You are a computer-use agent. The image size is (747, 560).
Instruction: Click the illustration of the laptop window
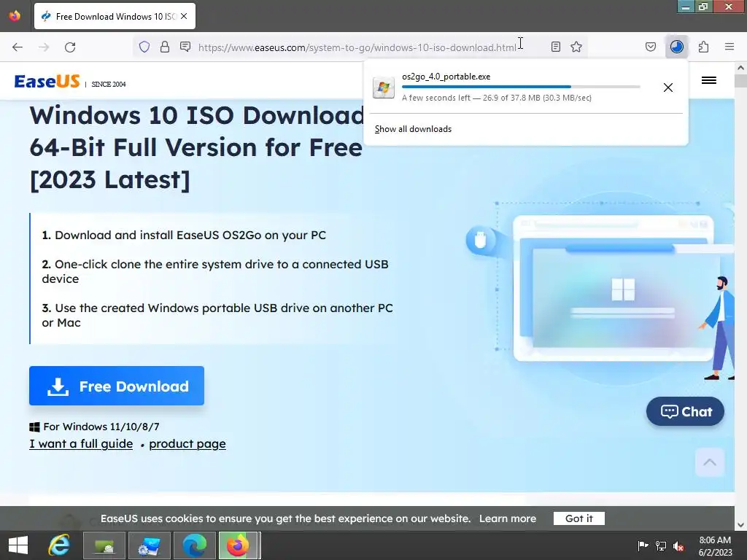[614, 289]
